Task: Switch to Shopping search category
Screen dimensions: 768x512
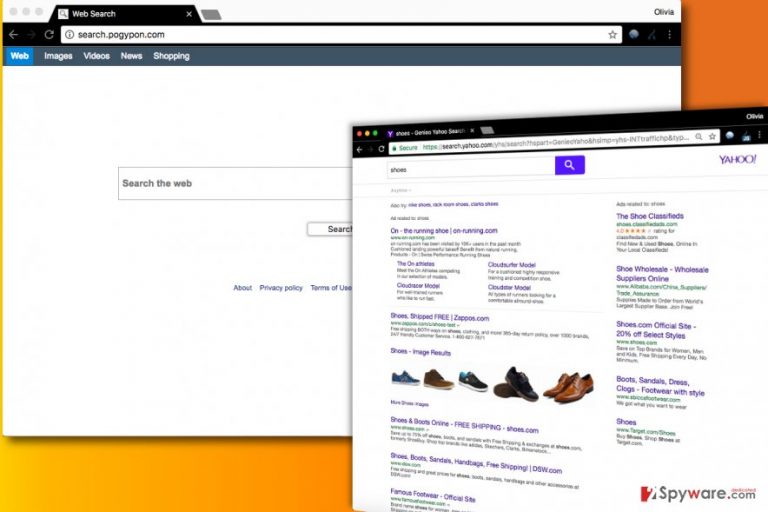Action: (171, 56)
